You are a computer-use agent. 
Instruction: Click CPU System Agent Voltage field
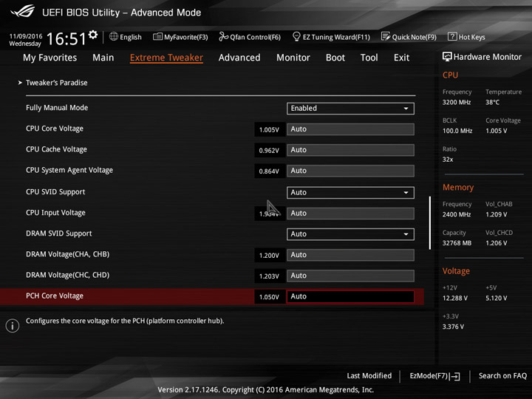click(350, 171)
